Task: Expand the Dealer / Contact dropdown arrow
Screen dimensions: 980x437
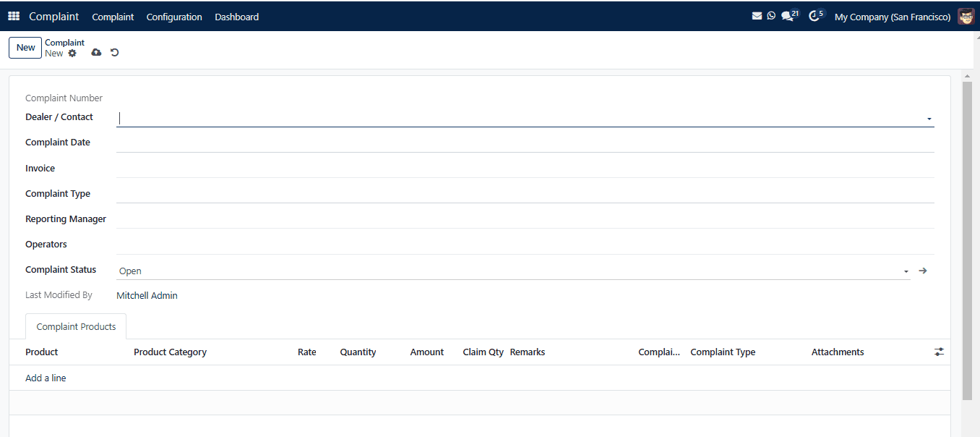Action: point(929,119)
